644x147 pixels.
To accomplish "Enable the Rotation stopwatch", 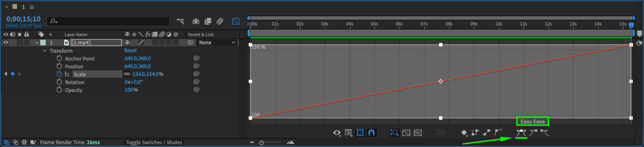I will point(59,82).
